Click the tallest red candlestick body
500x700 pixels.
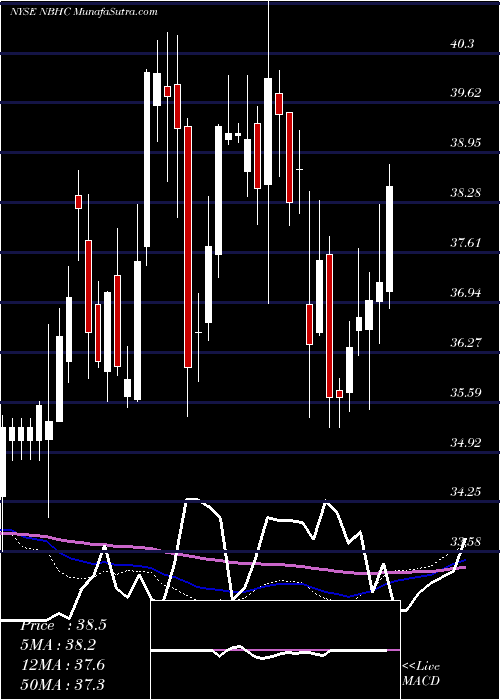[x=188, y=247]
